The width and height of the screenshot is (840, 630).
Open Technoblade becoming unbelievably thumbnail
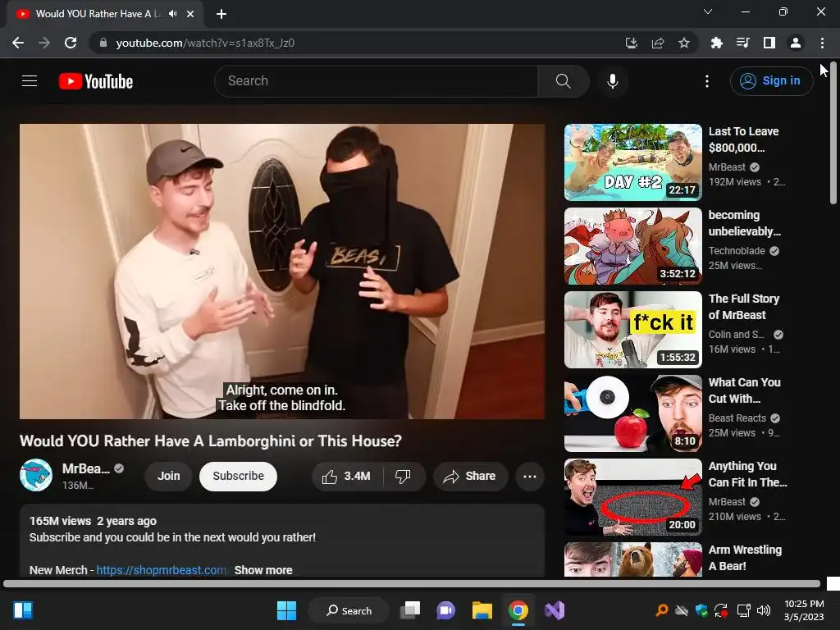pyautogui.click(x=632, y=246)
